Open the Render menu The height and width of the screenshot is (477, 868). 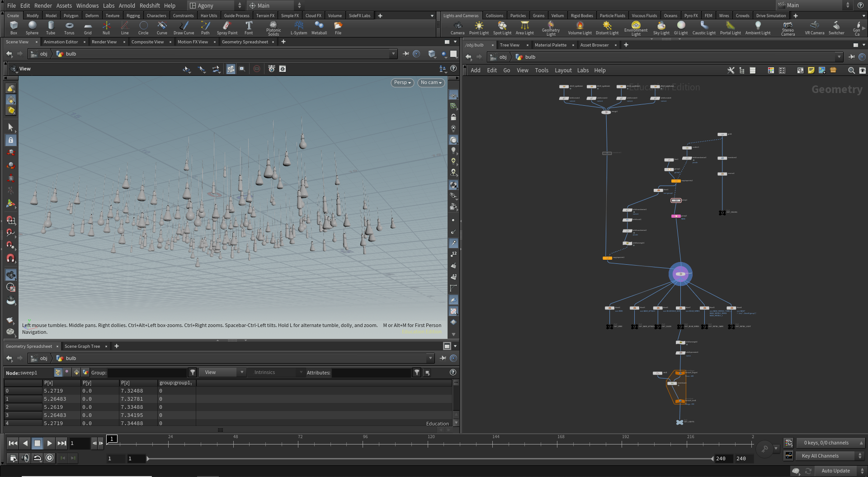pos(43,5)
